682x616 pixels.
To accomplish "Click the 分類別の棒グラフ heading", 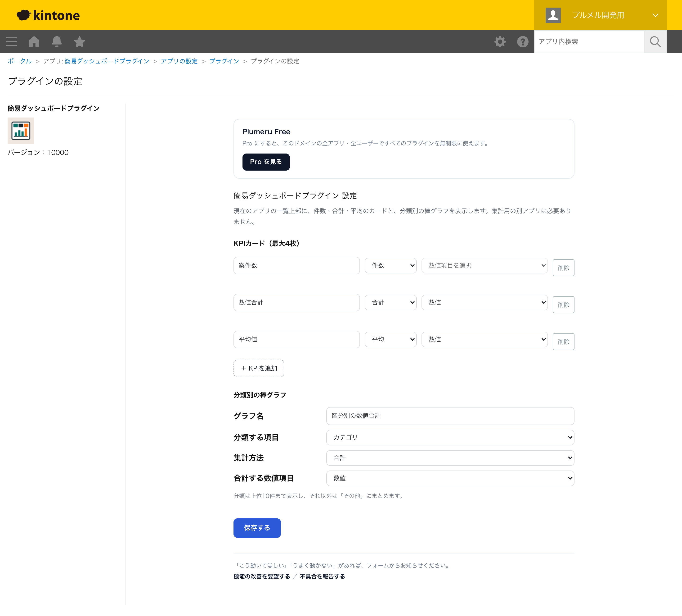I will coord(260,395).
